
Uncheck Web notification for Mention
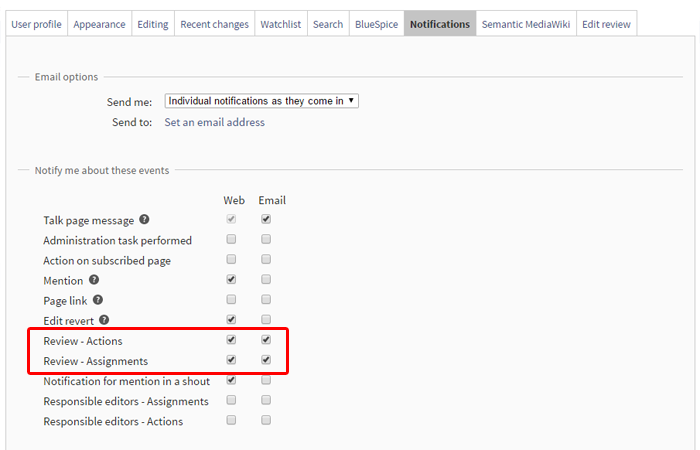coord(232,280)
